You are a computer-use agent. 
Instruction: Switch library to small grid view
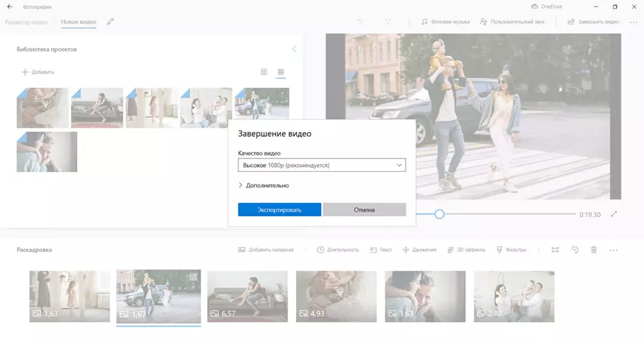tap(281, 72)
